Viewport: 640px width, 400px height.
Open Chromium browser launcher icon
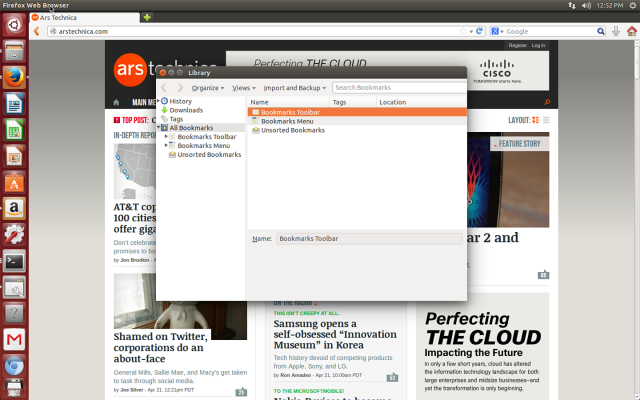coord(14,365)
